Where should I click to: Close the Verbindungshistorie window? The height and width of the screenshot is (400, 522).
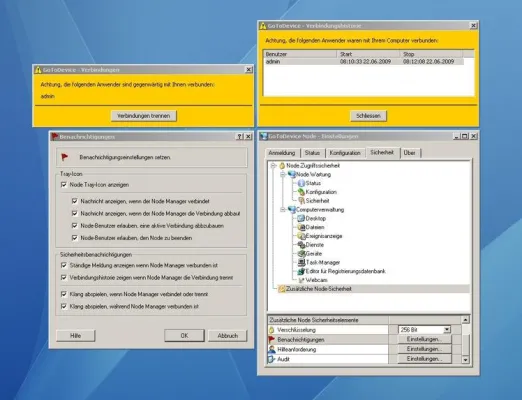point(473,26)
